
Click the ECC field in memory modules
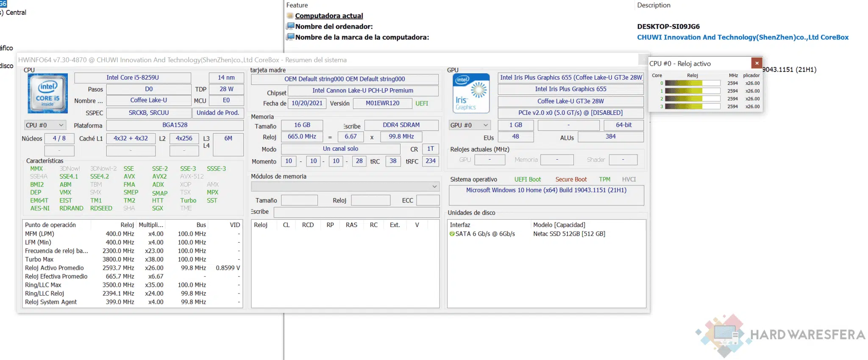click(x=428, y=200)
